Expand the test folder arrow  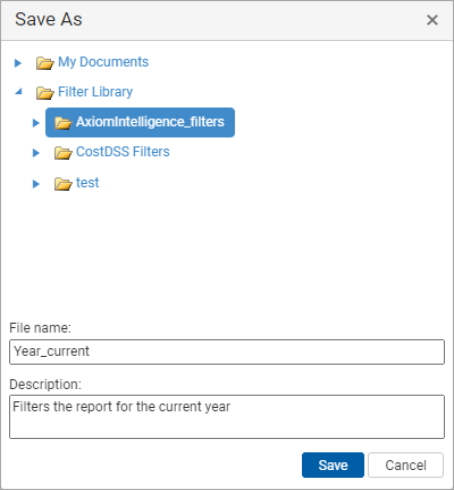[36, 184]
